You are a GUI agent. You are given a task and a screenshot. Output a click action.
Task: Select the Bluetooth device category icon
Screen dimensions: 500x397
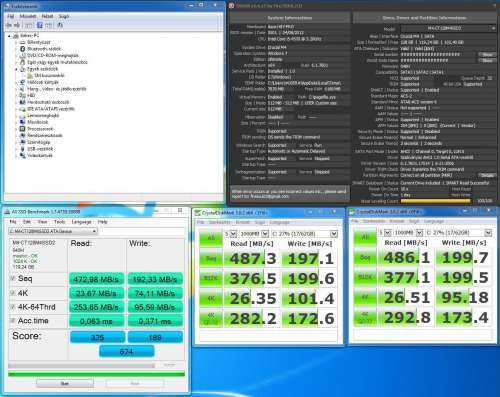click(x=22, y=49)
